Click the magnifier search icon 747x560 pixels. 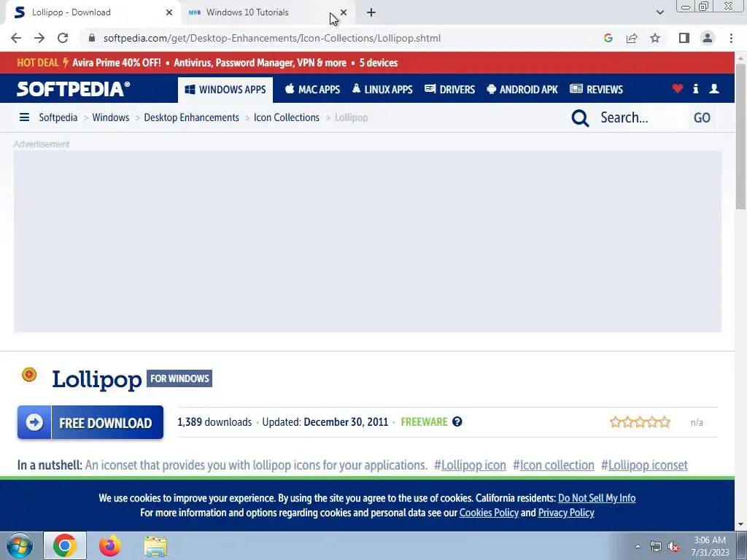(580, 117)
